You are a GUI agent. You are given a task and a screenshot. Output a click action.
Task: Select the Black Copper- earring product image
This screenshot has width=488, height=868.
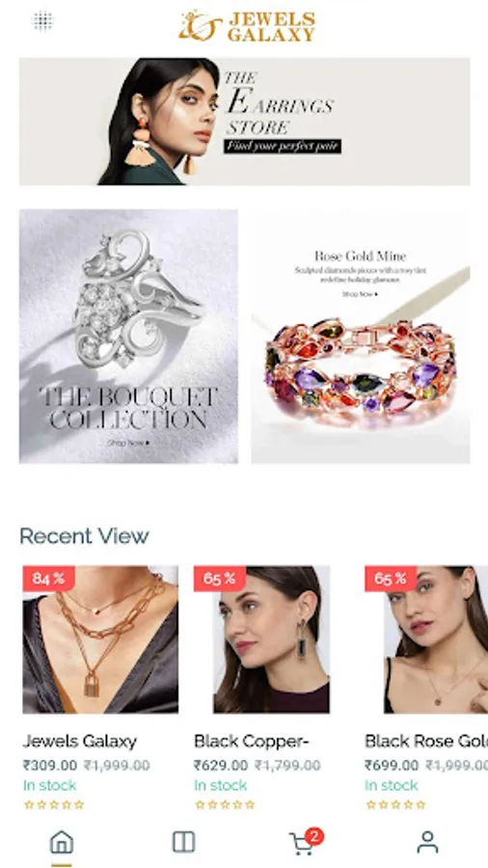261,639
